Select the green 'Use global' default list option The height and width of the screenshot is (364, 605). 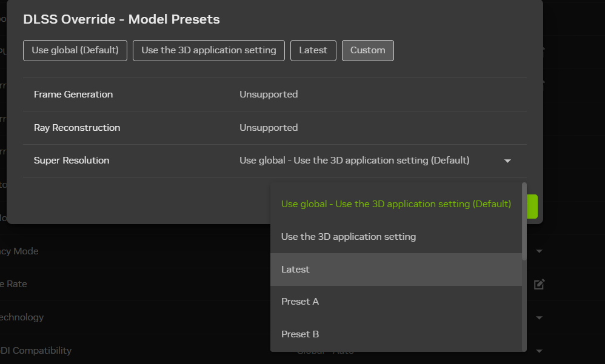click(x=396, y=204)
